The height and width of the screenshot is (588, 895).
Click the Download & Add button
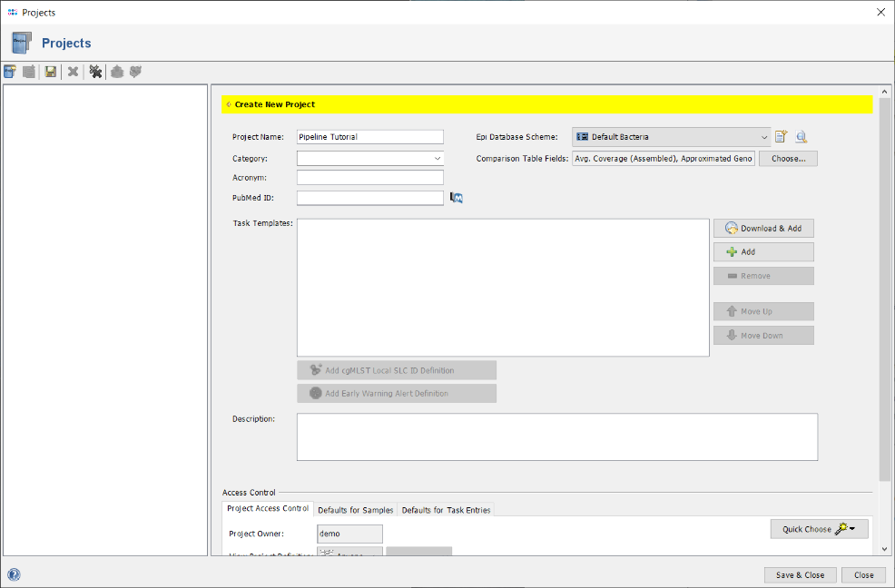pyautogui.click(x=763, y=229)
